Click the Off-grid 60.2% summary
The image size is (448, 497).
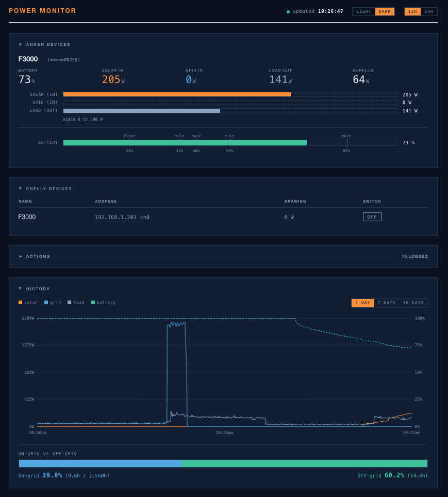pos(392,475)
